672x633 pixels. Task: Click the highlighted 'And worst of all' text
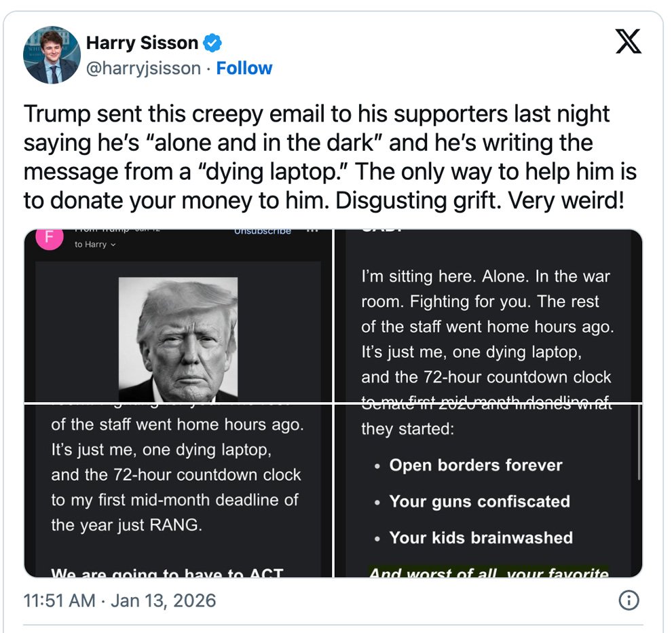[x=488, y=572]
